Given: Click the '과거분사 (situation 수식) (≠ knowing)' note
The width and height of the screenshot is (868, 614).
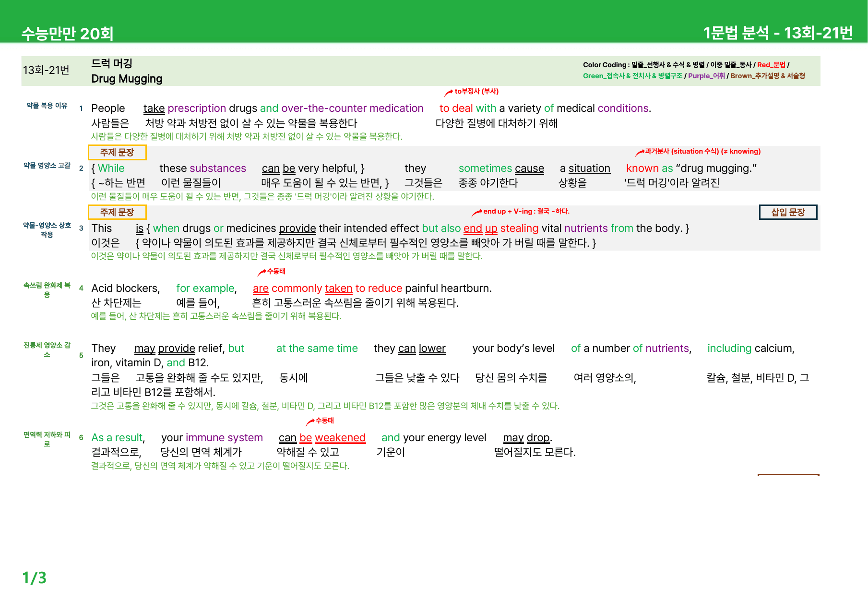Looking at the screenshot, I should pyautogui.click(x=703, y=151).
